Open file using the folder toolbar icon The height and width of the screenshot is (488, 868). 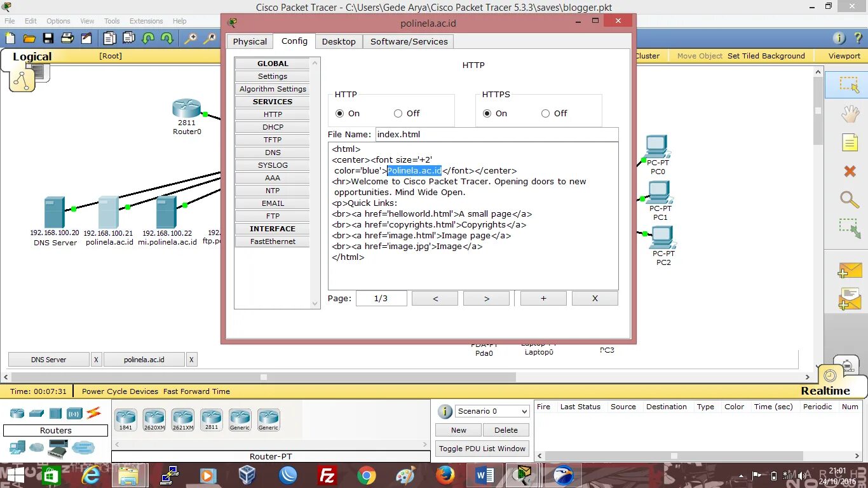click(29, 38)
